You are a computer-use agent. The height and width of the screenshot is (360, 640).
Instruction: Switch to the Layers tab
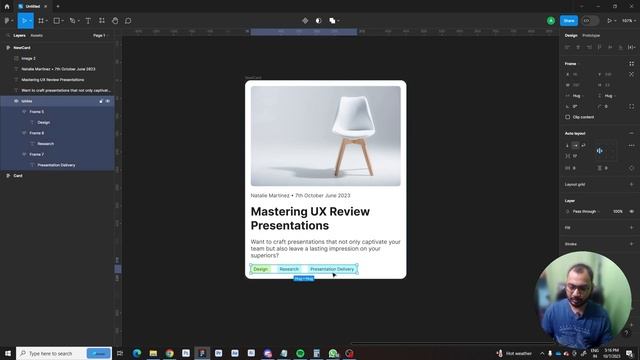coord(19,36)
